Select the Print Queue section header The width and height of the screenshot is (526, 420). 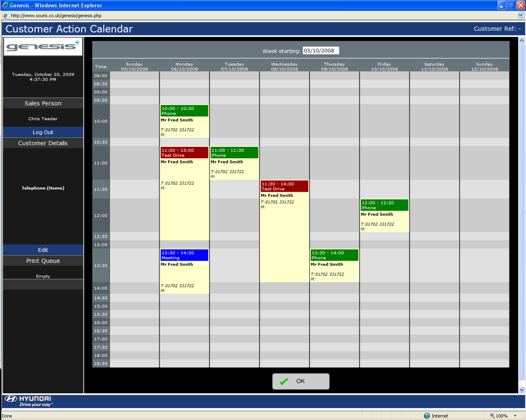point(43,261)
